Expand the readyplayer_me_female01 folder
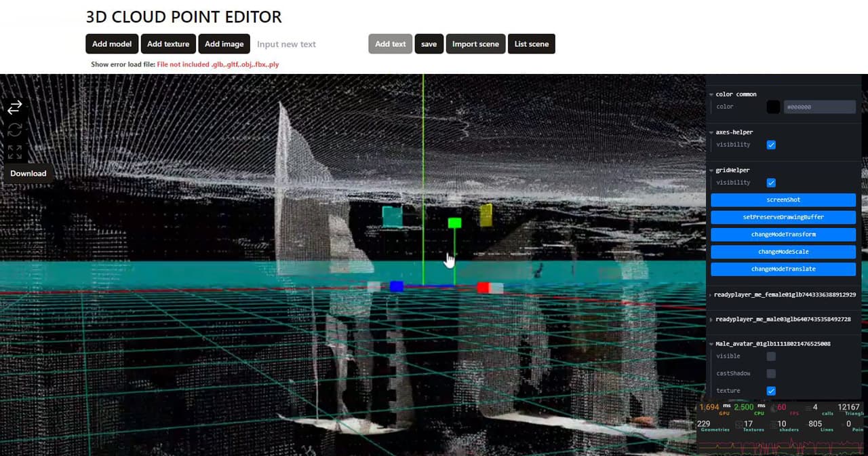Screen dimensions: 868x456 [x=783, y=295]
